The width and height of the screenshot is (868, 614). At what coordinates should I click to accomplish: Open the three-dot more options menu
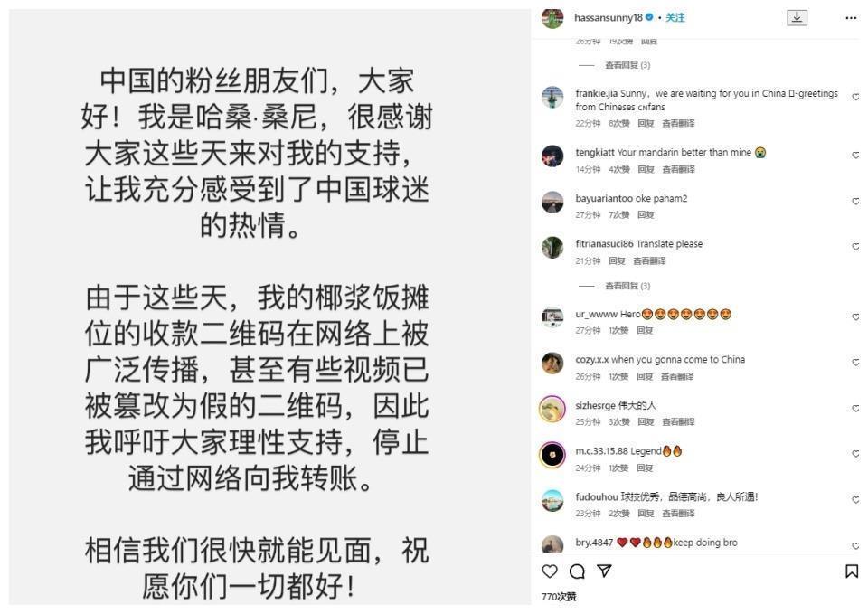pyautogui.click(x=851, y=18)
